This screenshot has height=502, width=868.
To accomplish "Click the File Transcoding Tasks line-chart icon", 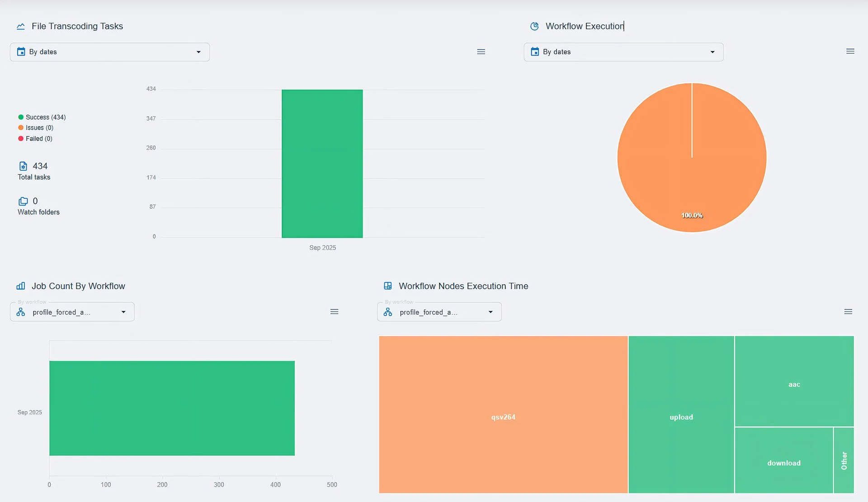I will [21, 26].
